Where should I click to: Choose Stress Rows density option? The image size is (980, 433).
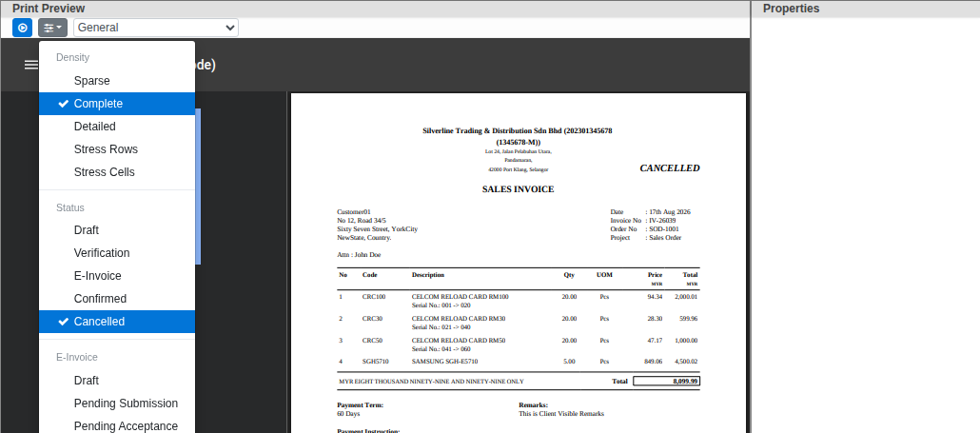(x=117, y=149)
